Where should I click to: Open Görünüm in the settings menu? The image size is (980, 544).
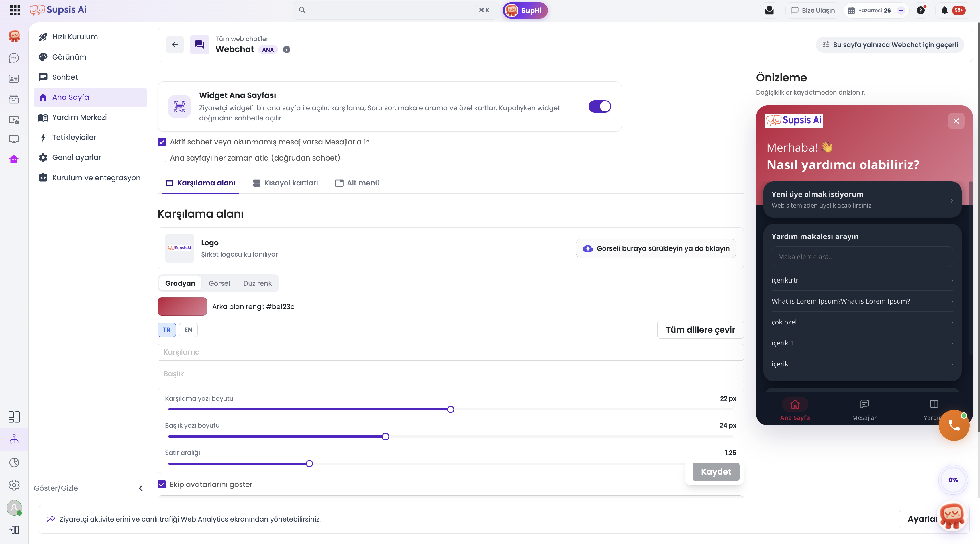[90, 57]
